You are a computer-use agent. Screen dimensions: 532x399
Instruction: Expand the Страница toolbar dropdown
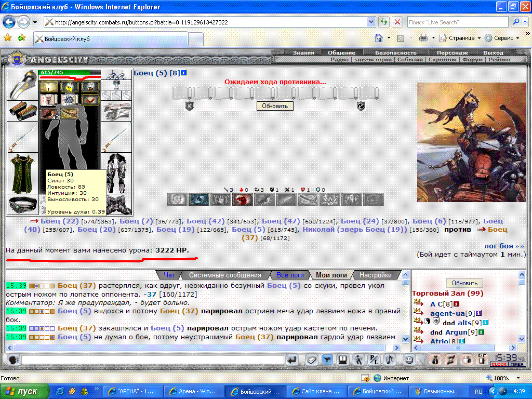point(479,38)
